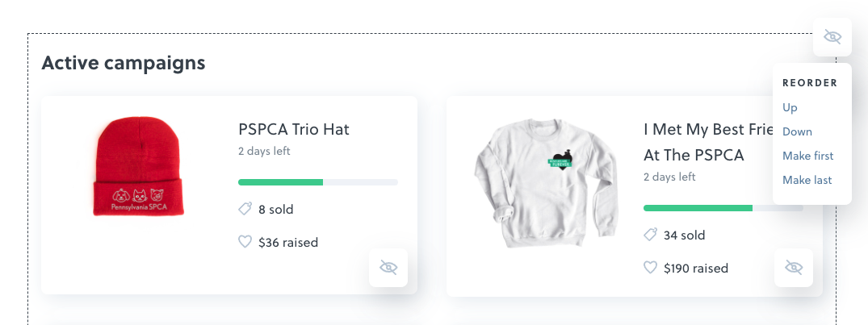Click the tag icon beside 8 sold
This screenshot has height=325, width=868.
pyautogui.click(x=245, y=209)
